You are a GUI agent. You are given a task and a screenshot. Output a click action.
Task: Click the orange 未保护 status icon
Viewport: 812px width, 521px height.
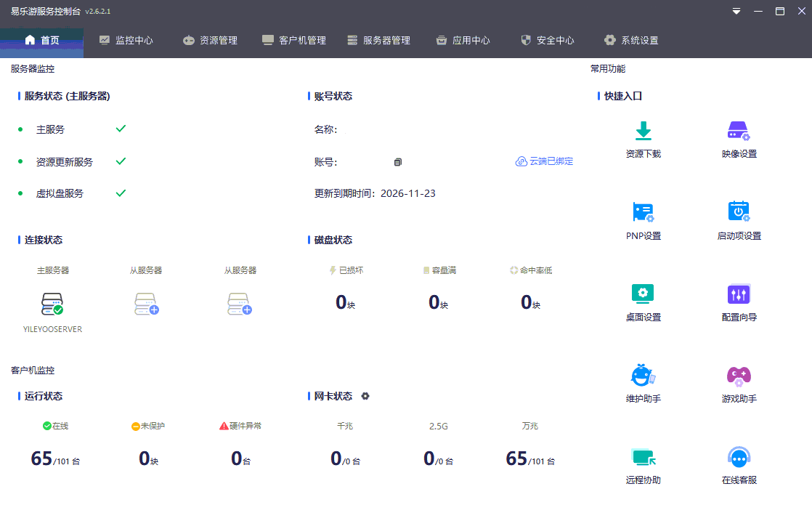point(135,427)
